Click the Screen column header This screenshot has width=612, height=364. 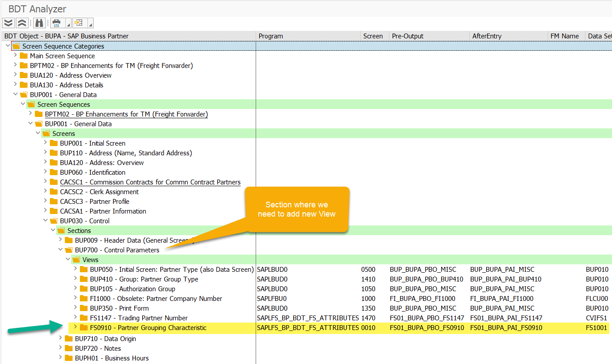coord(374,36)
